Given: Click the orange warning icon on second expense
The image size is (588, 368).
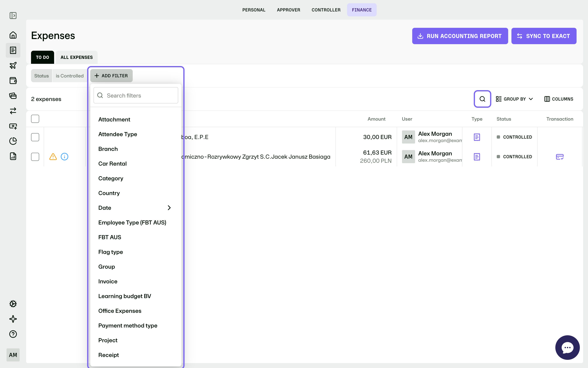Looking at the screenshot, I should tap(53, 156).
